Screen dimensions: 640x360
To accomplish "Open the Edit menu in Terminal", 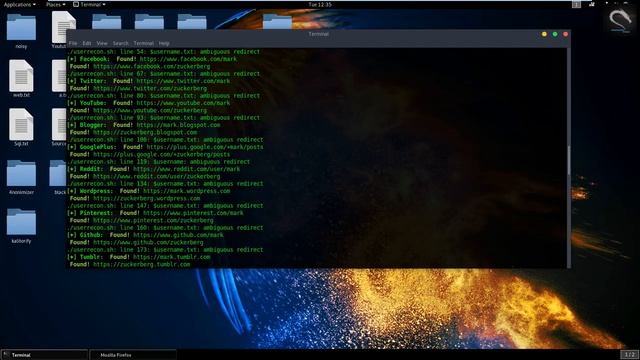I will coord(87,43).
